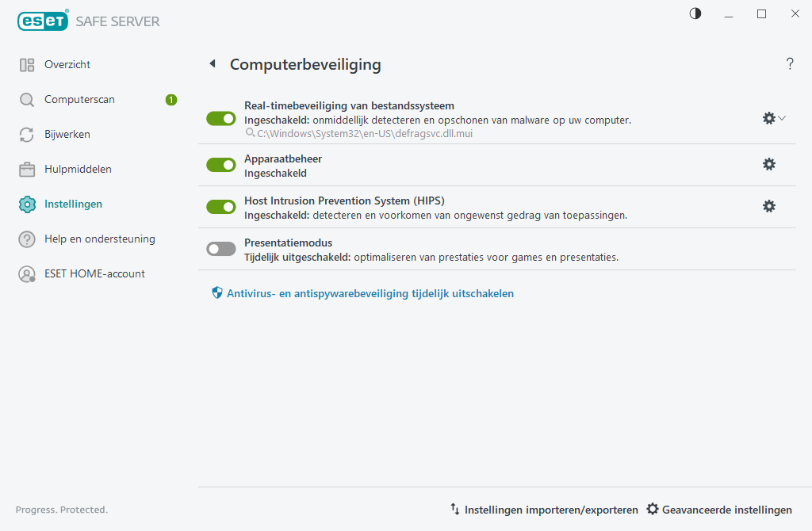Open Geavanceerde instellingen

click(718, 510)
